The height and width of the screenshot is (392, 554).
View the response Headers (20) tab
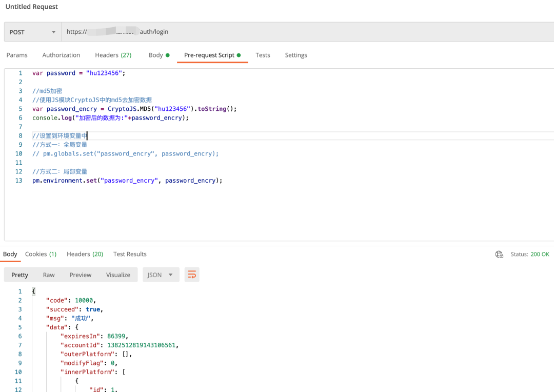(85, 254)
